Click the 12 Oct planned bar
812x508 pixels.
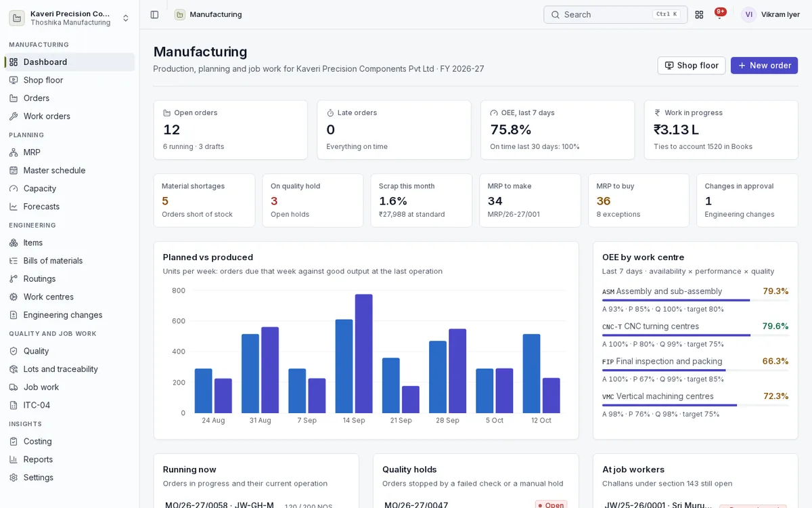pos(531,374)
